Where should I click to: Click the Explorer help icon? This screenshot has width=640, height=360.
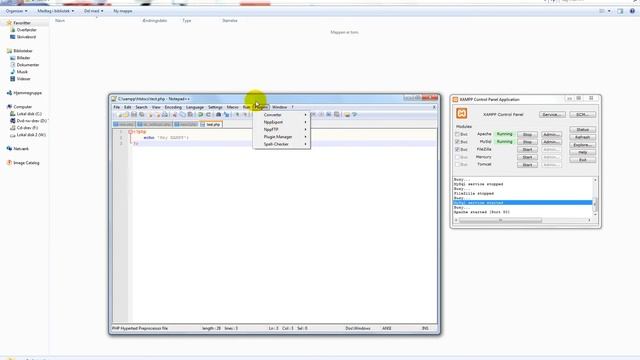click(632, 11)
